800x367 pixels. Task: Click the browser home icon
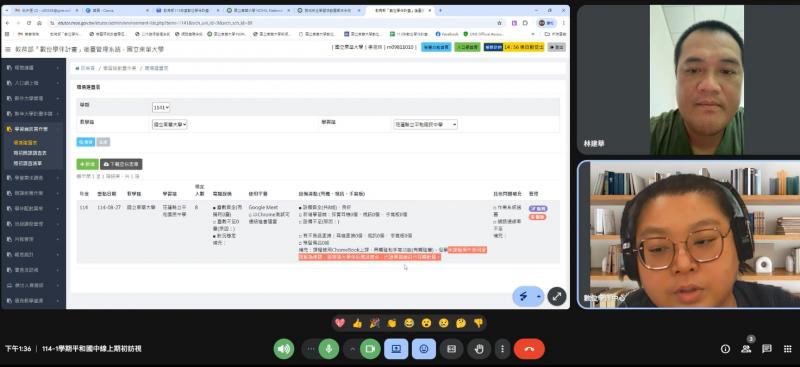[x=39, y=23]
